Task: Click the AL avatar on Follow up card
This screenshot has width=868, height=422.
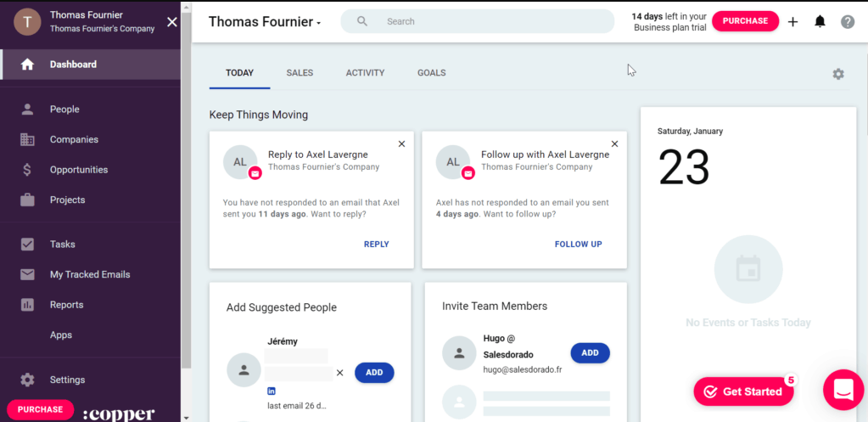Action: 453,162
